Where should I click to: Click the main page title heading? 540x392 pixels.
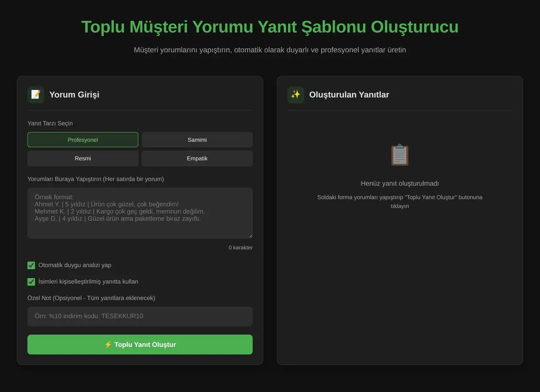(x=270, y=27)
